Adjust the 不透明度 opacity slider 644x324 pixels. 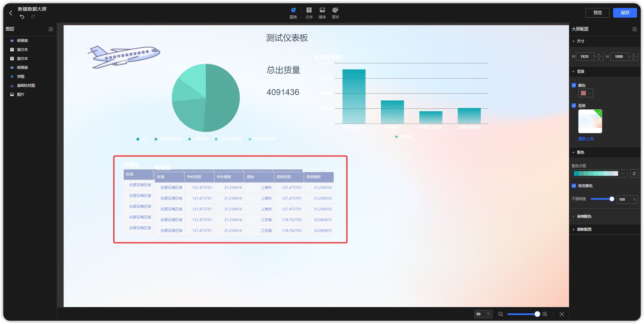point(612,199)
